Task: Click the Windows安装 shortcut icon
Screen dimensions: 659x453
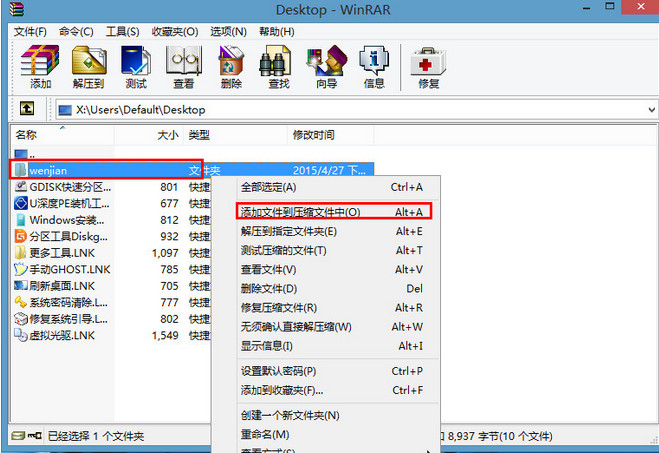Action: point(21,220)
